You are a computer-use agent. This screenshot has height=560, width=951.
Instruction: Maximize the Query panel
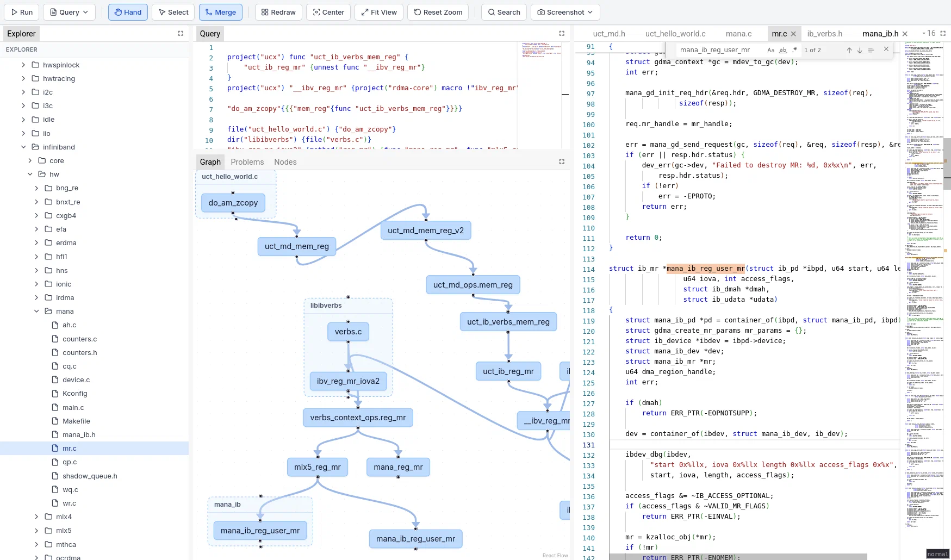click(x=562, y=33)
